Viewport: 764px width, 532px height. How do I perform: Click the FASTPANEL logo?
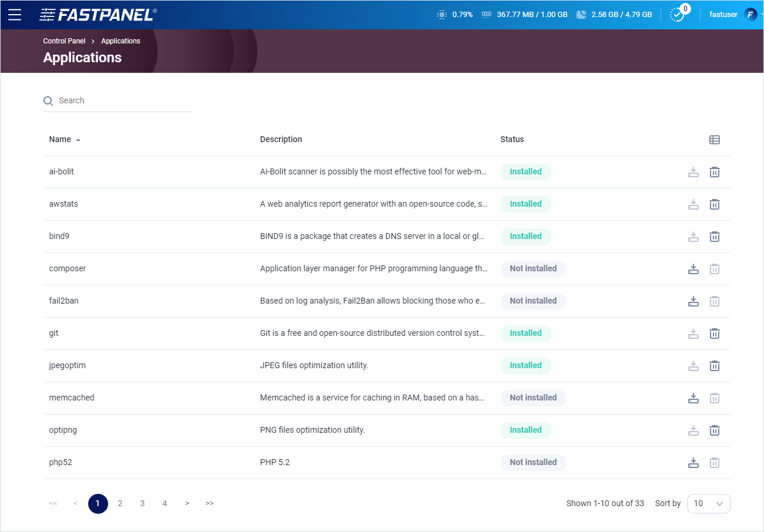click(x=98, y=15)
